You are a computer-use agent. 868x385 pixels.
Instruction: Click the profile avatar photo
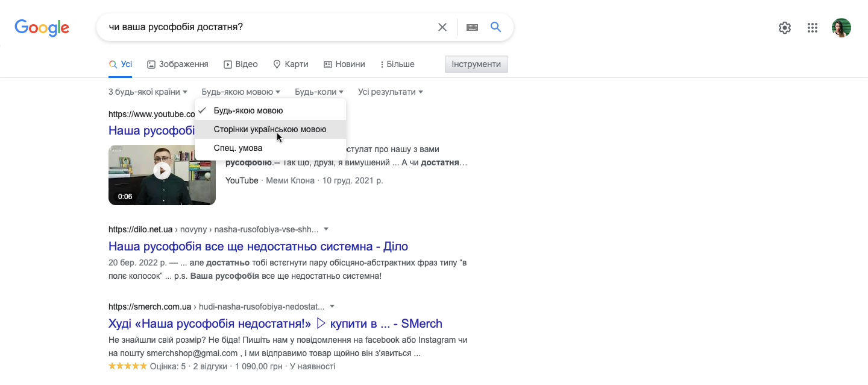coord(841,27)
